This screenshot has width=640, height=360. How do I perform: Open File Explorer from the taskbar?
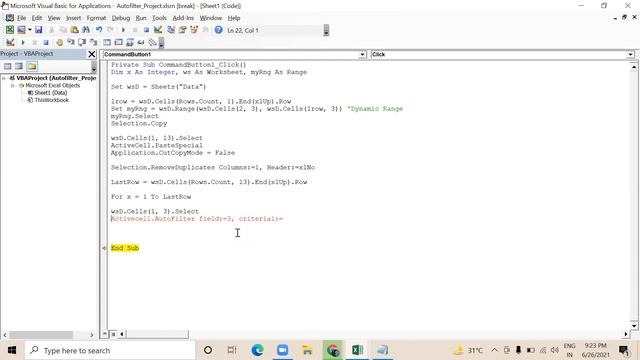[x=307, y=350]
